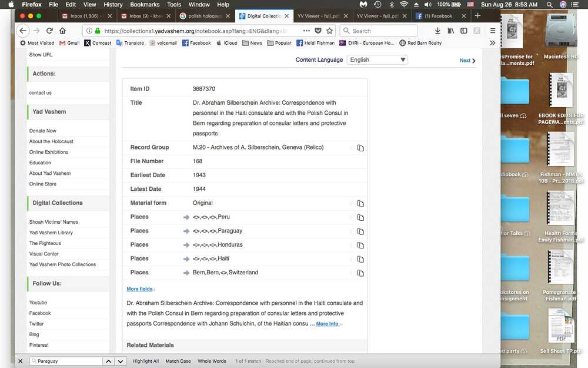Copy the Switzerland place value icon

(360, 273)
